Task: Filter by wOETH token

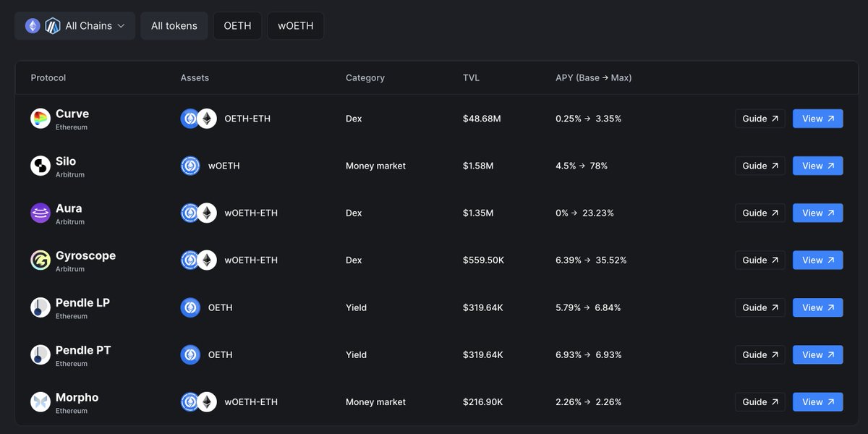Action: coord(295,25)
